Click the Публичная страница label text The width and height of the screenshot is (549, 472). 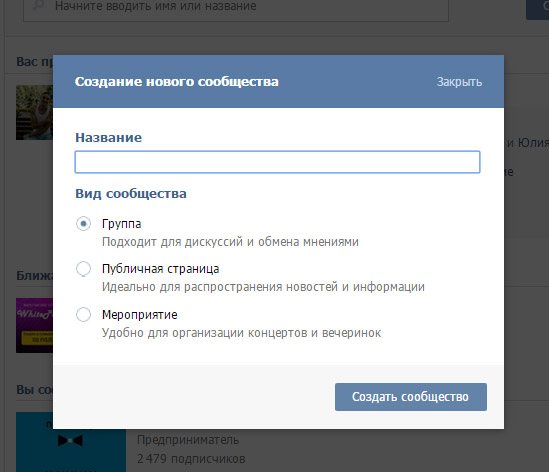tap(160, 269)
